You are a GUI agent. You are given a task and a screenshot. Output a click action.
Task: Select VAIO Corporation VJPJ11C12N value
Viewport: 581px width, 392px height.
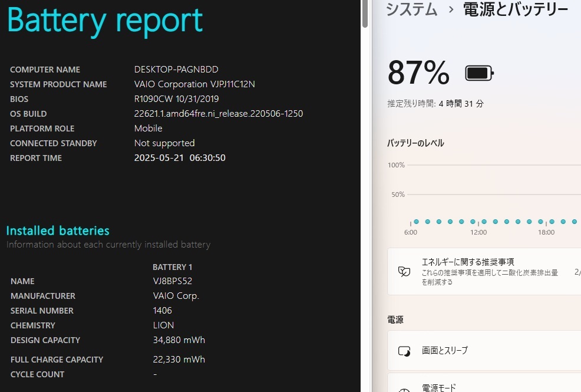[x=194, y=84]
